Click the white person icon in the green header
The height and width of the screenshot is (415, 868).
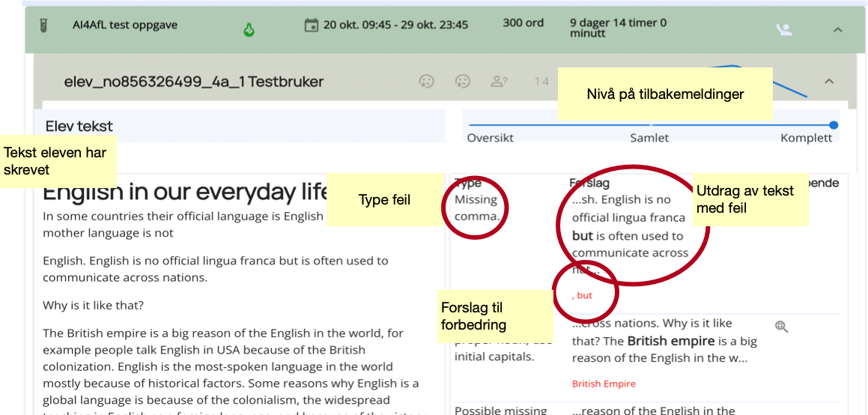[x=783, y=30]
